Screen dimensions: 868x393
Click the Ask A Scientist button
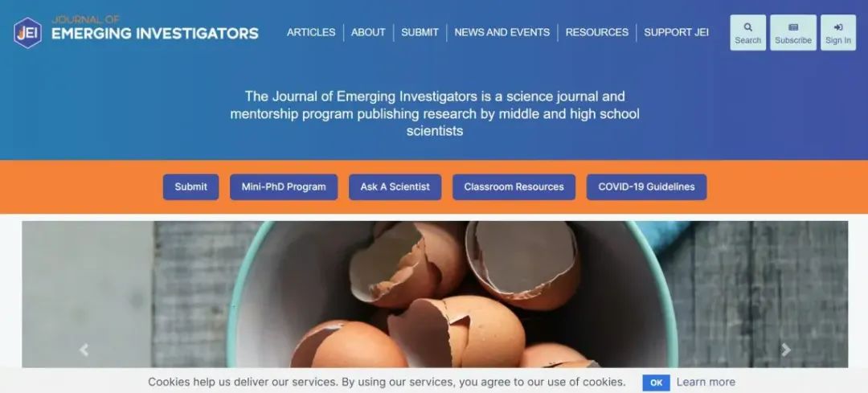tap(395, 187)
